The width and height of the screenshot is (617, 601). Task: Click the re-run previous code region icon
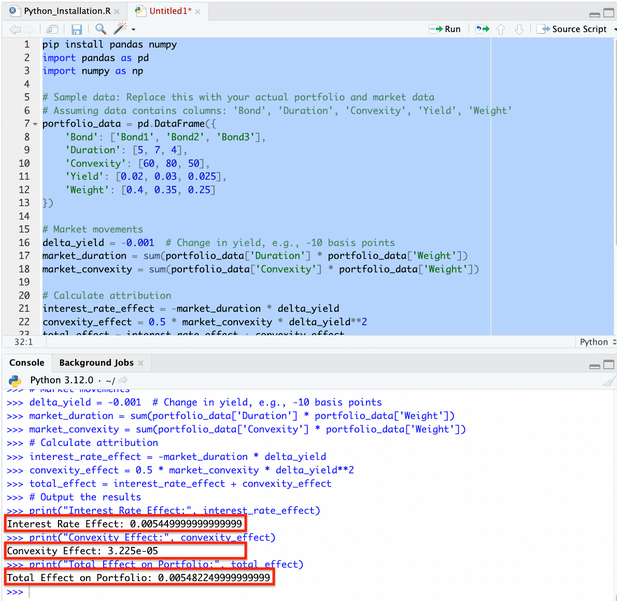482,29
